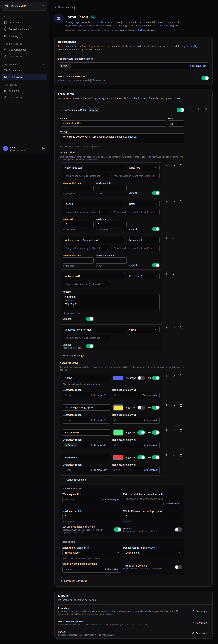Click 'Formulier toevoegen' button

[x=74, y=581]
